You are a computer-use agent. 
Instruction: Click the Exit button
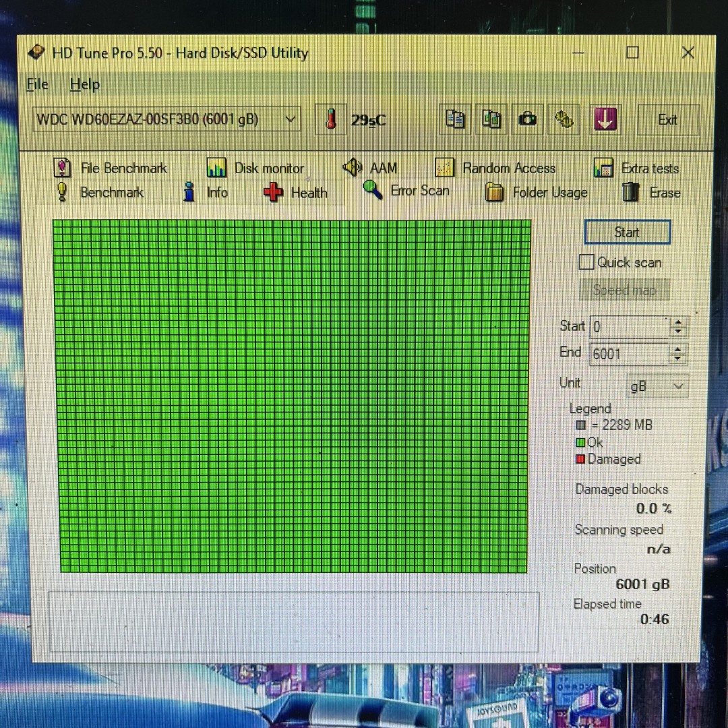667,120
